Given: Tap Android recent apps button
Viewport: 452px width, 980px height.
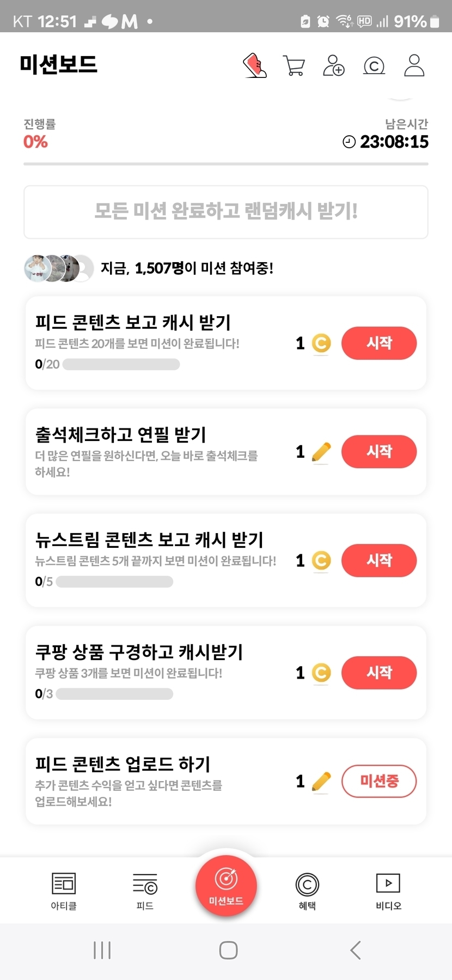Looking at the screenshot, I should [x=102, y=950].
